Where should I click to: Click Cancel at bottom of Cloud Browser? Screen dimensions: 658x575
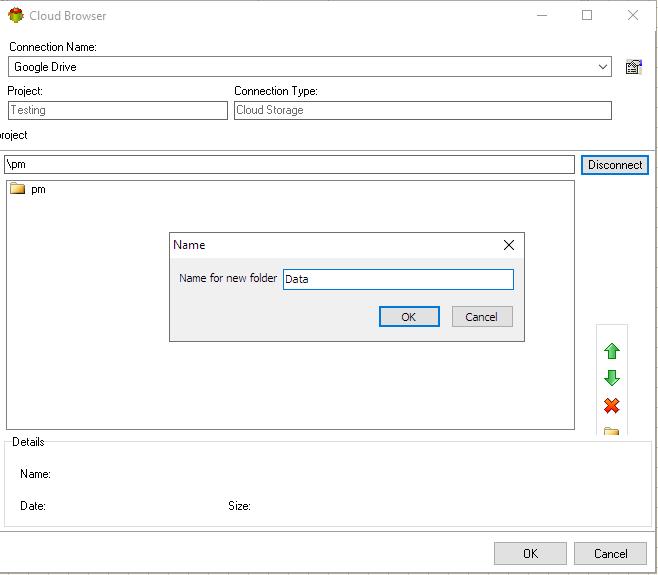(610, 554)
